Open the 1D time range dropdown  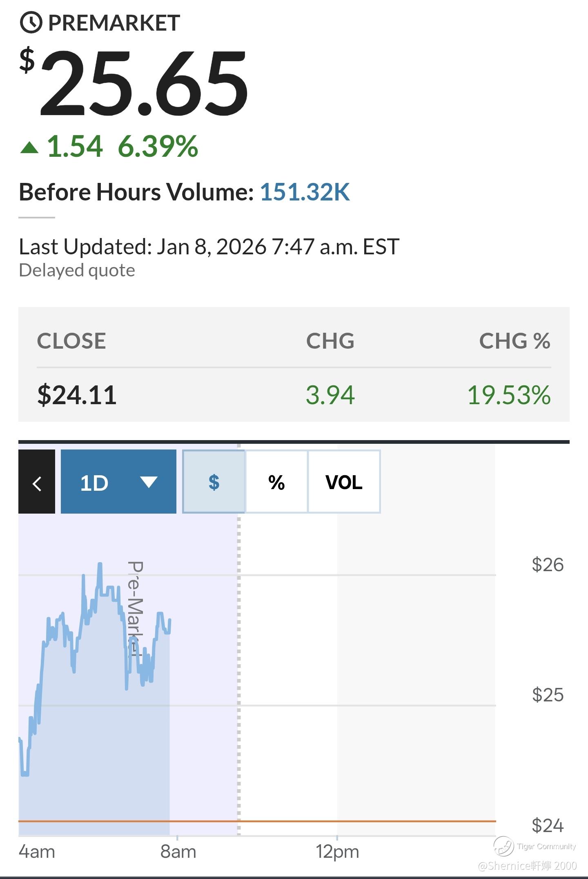coord(118,482)
